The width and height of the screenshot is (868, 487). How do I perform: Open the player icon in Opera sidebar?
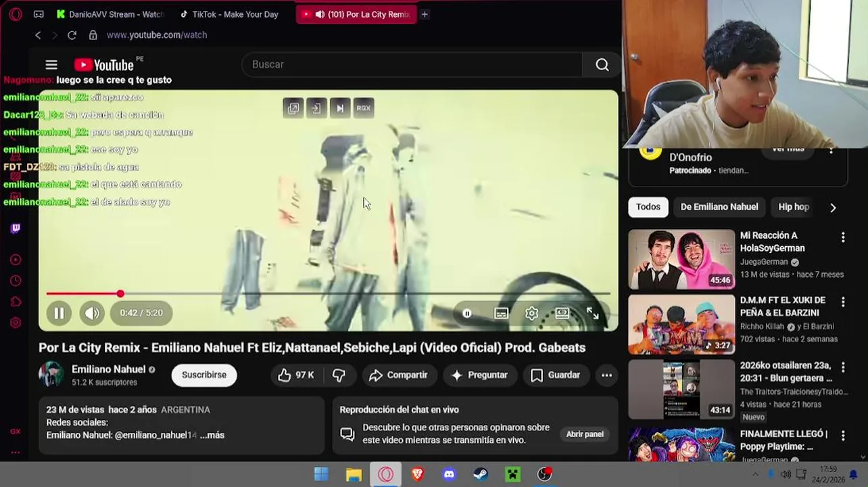[x=16, y=260]
